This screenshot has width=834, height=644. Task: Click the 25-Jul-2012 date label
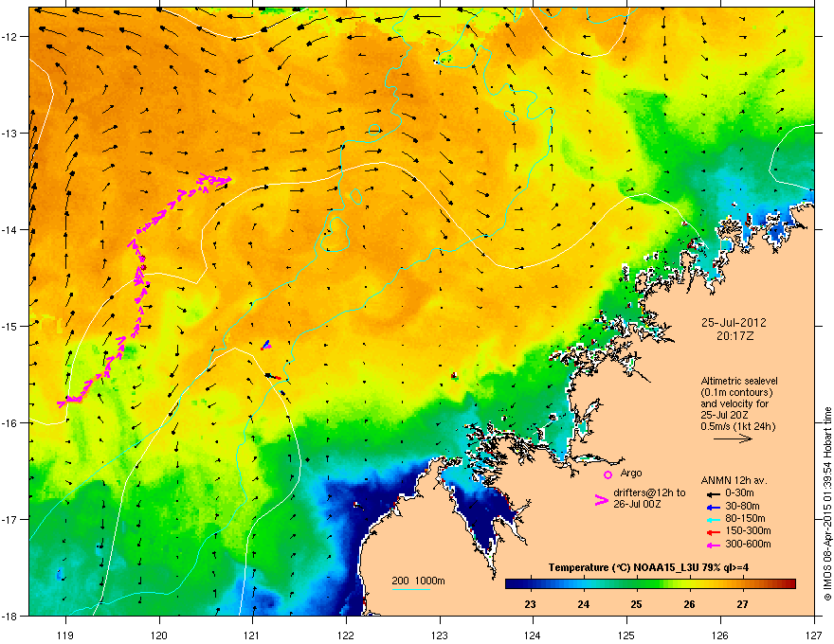(734, 323)
